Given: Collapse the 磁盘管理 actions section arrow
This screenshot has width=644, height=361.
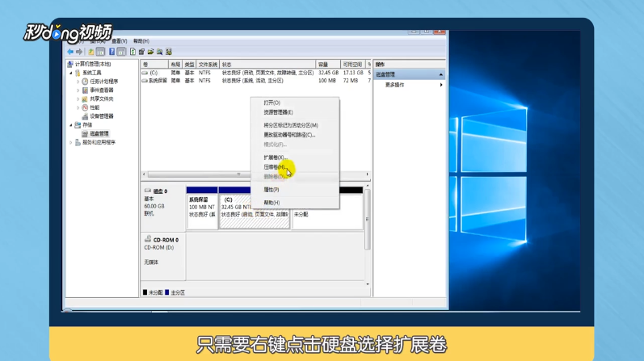Looking at the screenshot, I should 440,75.
